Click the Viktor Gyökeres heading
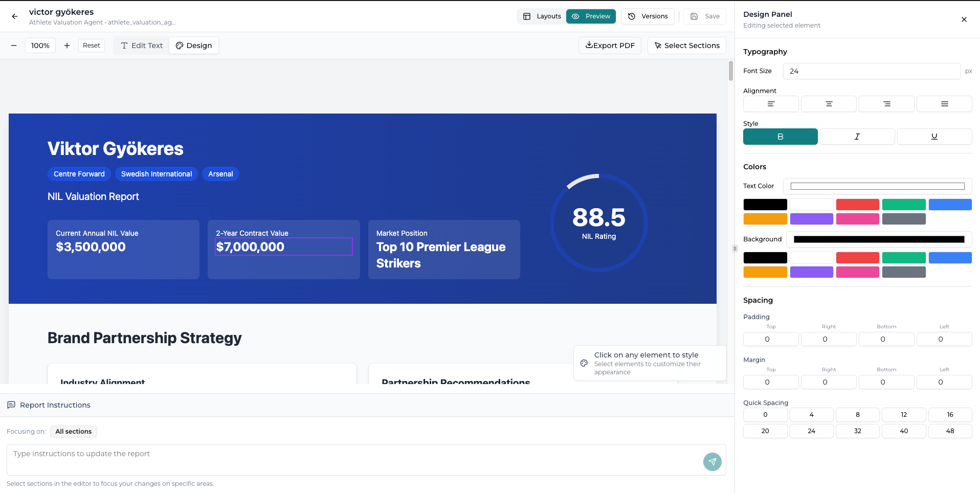 click(116, 149)
